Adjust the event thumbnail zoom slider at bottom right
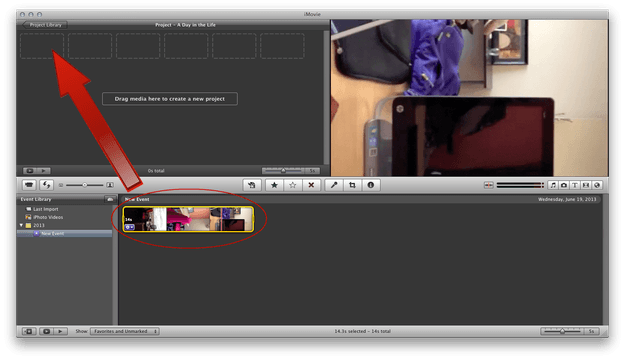Screen dimensions: 625x360 [x=563, y=331]
